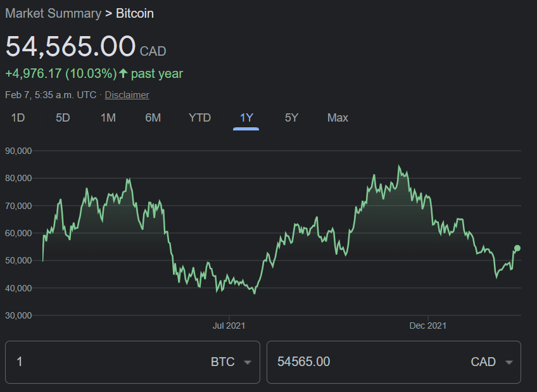537x392 pixels.
Task: Open the CAD currency dropdown
Action: (492, 362)
